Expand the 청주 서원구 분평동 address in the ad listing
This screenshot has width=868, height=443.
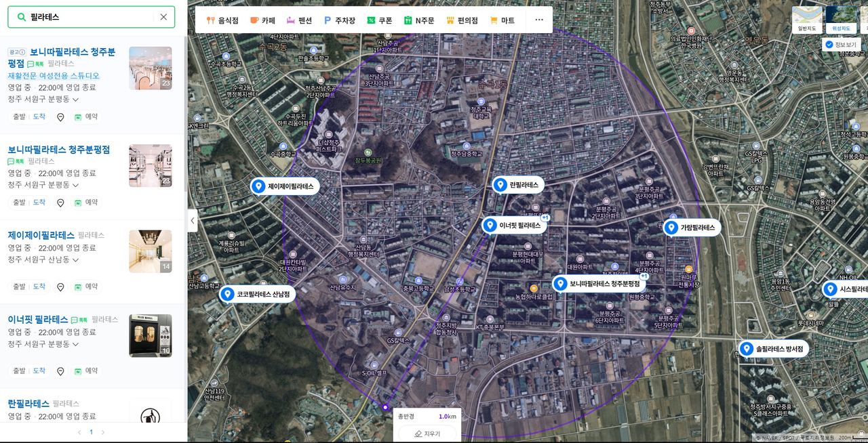point(43,100)
